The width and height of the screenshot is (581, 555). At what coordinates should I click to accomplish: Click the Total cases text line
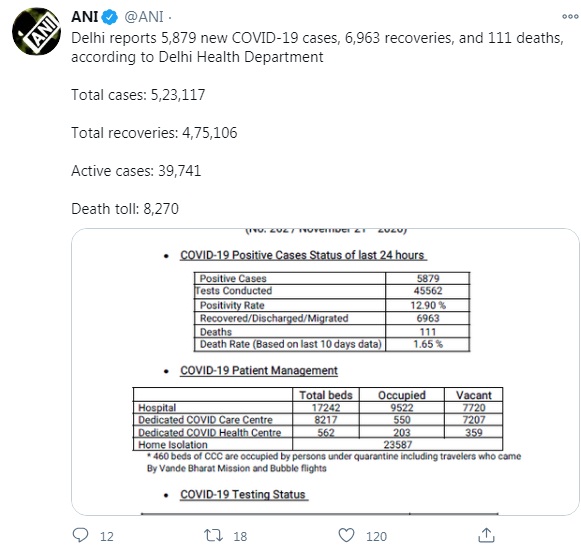coord(138,95)
